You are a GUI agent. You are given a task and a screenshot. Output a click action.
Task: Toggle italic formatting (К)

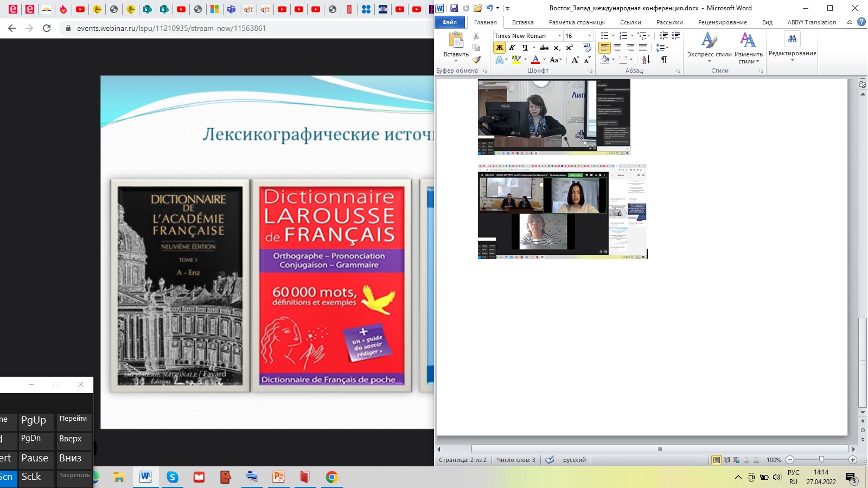[x=512, y=48]
